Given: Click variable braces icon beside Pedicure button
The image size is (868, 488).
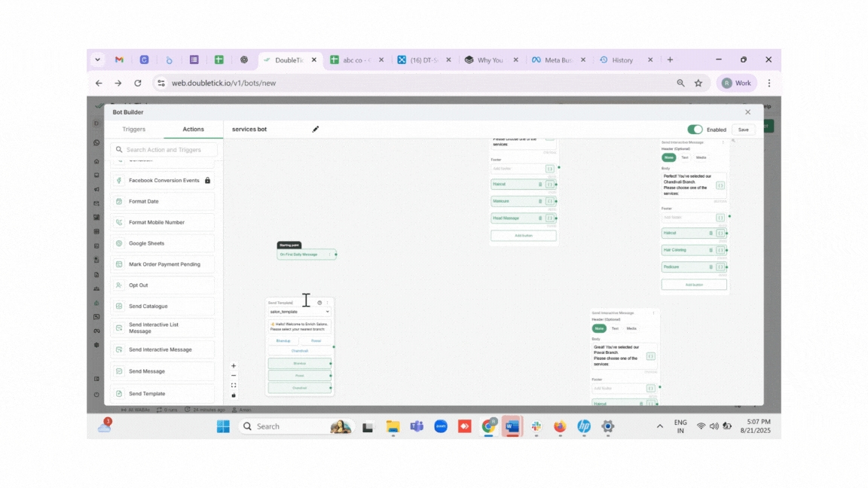Looking at the screenshot, I should [720, 267].
